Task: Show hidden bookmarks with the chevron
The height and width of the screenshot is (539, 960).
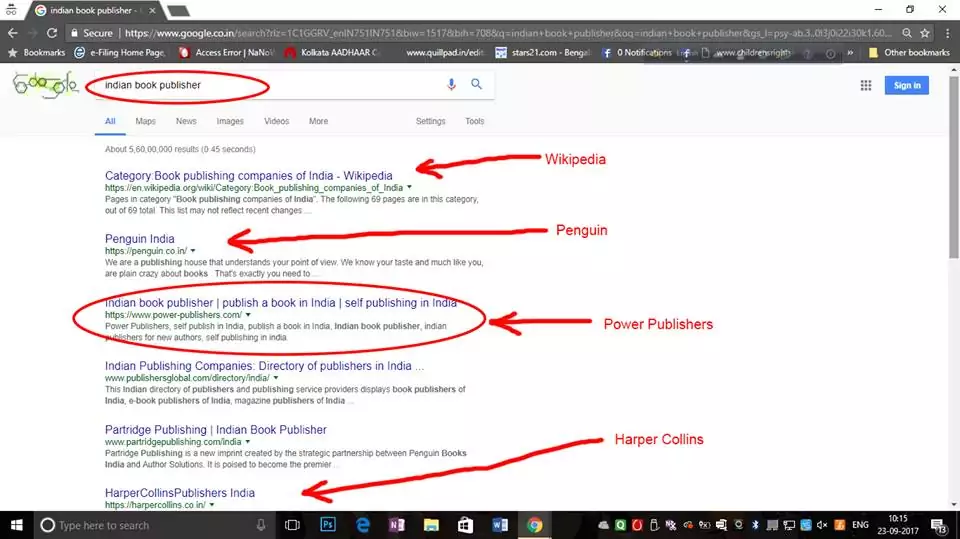Action: click(850, 53)
